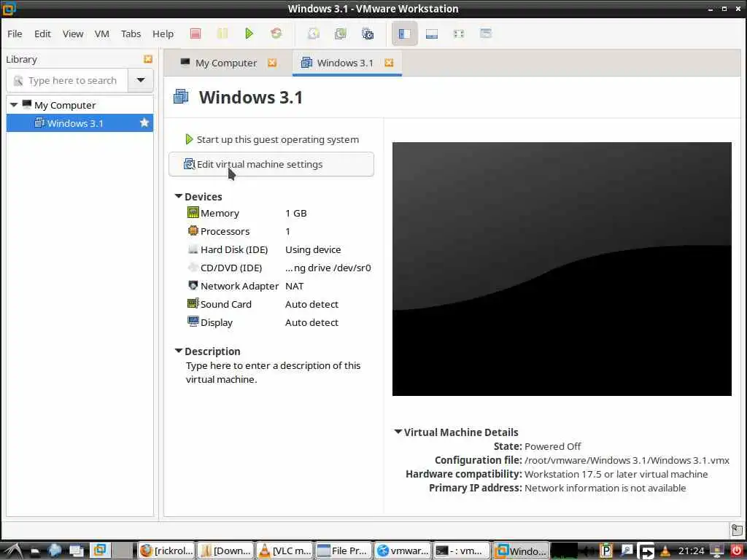Screen dimensions: 747x560
Task: Collapse the My Computer tree node
Action: [x=14, y=105]
